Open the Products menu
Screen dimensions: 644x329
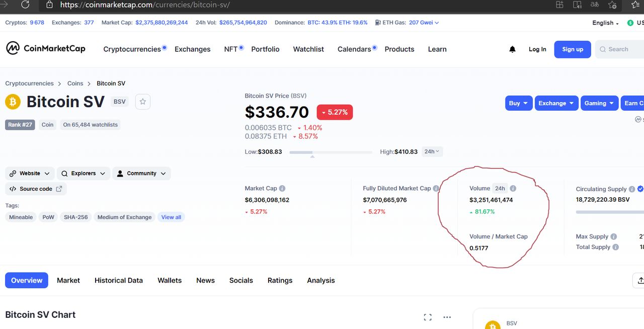[x=399, y=49]
